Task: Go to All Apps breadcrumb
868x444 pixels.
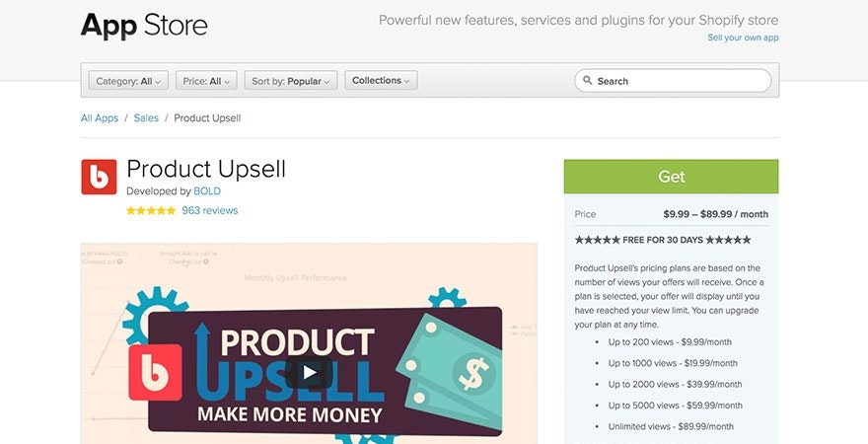Action: click(x=100, y=118)
